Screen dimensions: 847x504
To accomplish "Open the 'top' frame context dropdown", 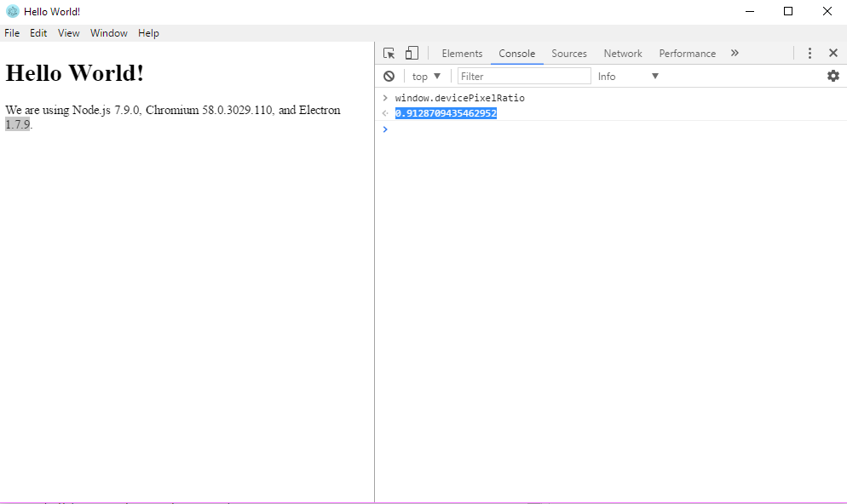I will (x=425, y=76).
